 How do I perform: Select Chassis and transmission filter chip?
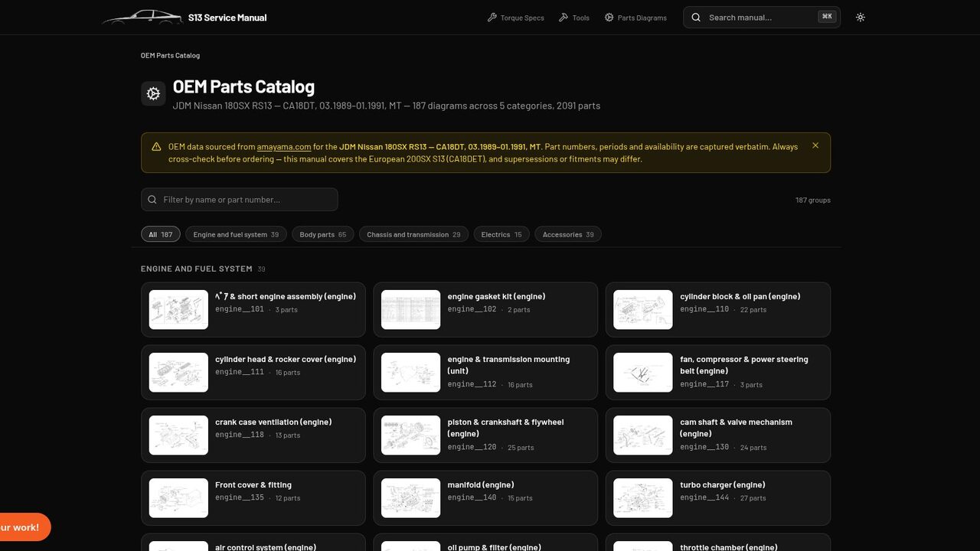(x=413, y=234)
